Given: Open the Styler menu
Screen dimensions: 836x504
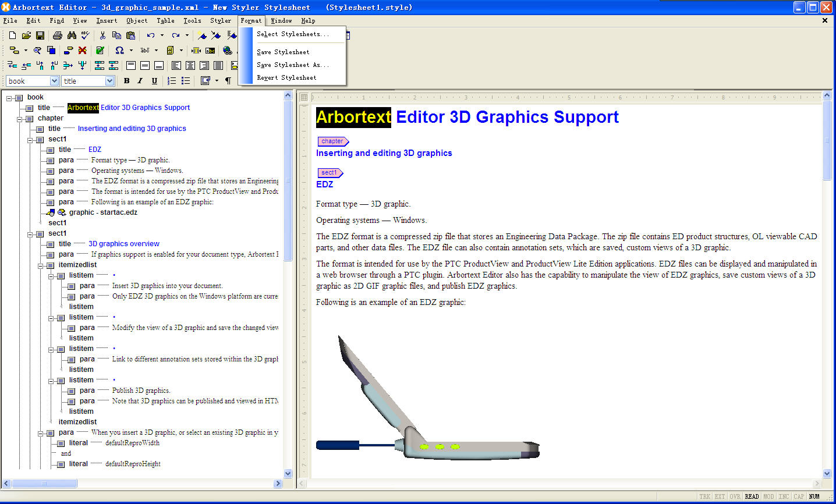Looking at the screenshot, I should point(221,20).
